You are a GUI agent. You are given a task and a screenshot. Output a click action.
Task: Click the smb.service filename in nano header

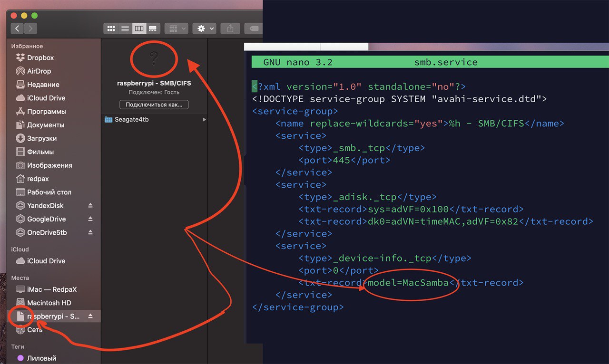click(446, 62)
